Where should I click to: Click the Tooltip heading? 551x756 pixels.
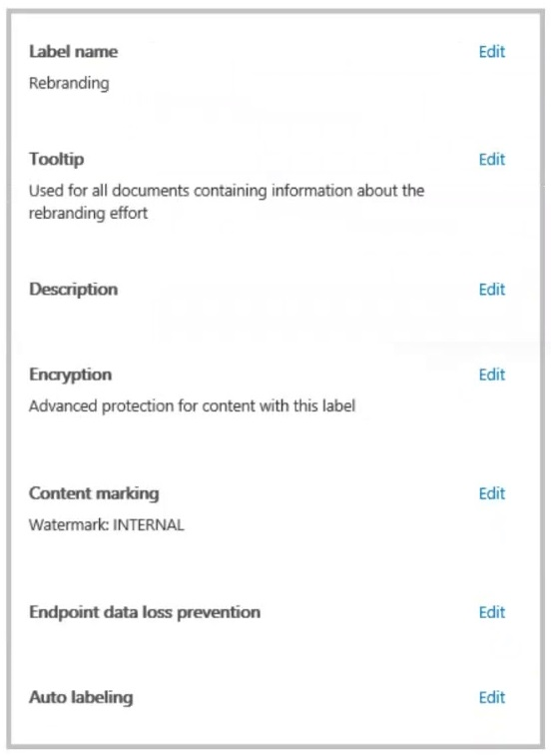click(57, 159)
